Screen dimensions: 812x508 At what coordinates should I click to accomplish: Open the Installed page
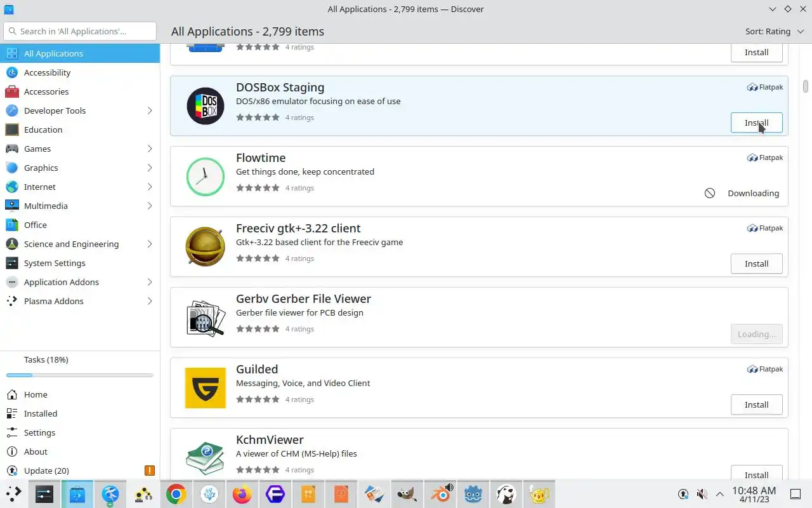click(80, 413)
